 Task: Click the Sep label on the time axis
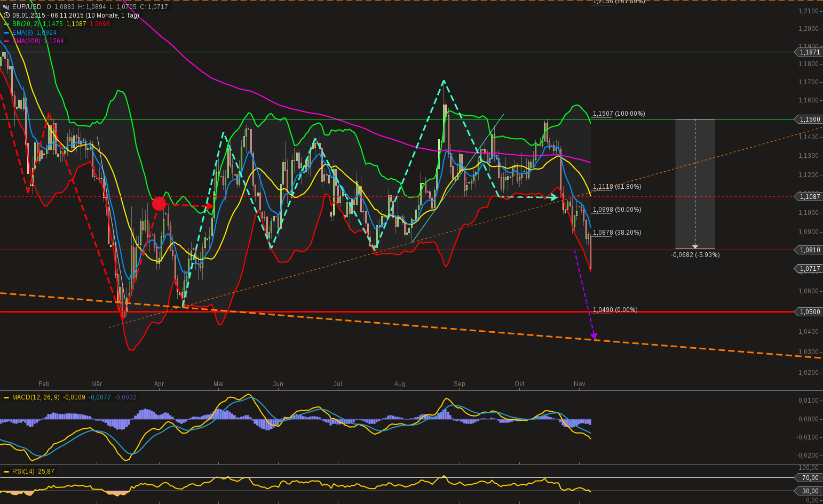(460, 384)
